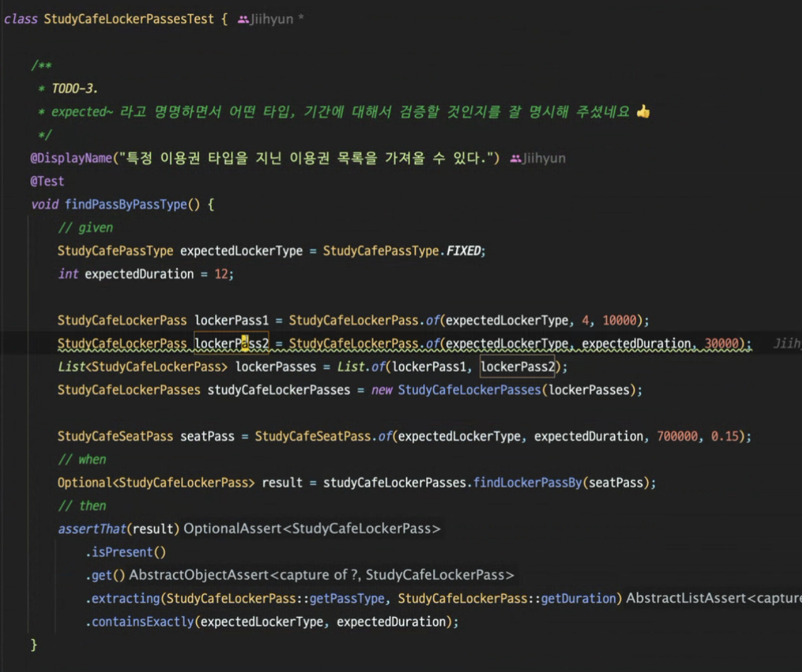The image size is (802, 672).
Task: Click StudyCafeSeatPass type in seatPass declaration
Action: pos(116,437)
